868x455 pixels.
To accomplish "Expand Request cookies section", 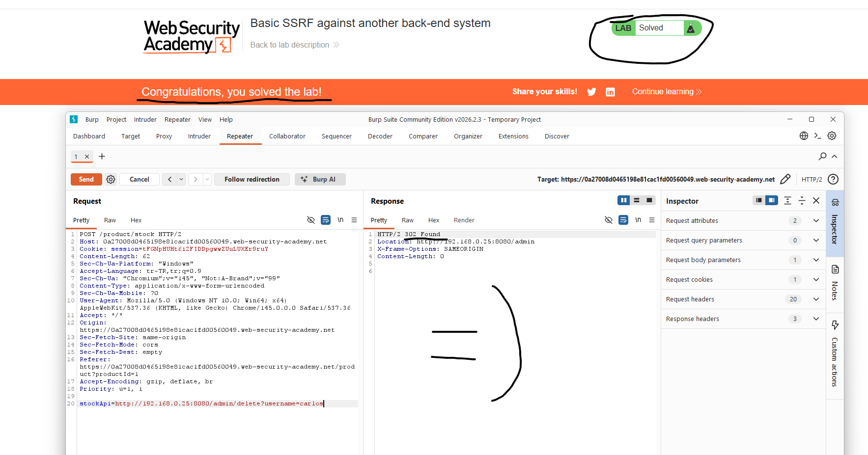I will coord(816,280).
